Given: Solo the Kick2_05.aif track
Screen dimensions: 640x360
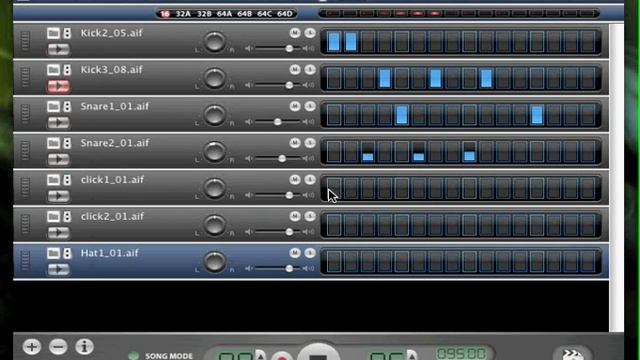Looking at the screenshot, I should pyautogui.click(x=310, y=33).
